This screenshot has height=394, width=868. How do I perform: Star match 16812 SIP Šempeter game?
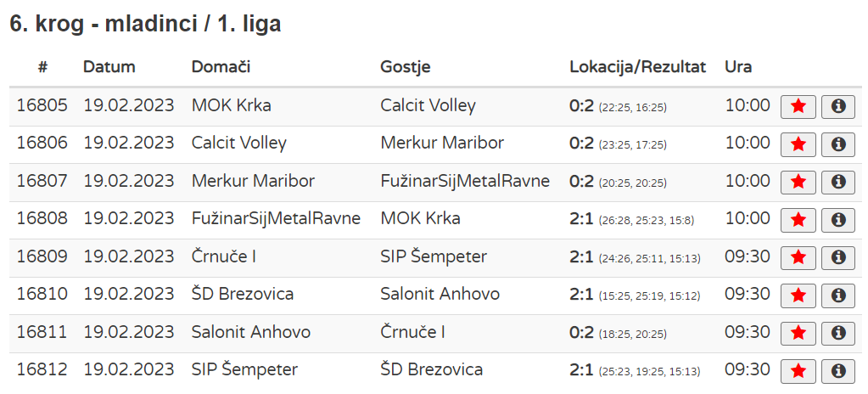tap(798, 370)
